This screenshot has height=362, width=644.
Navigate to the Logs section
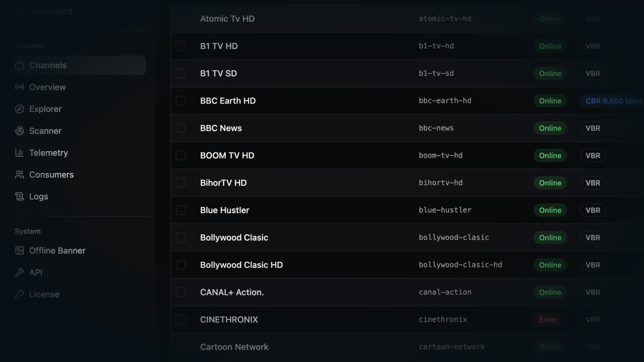39,196
